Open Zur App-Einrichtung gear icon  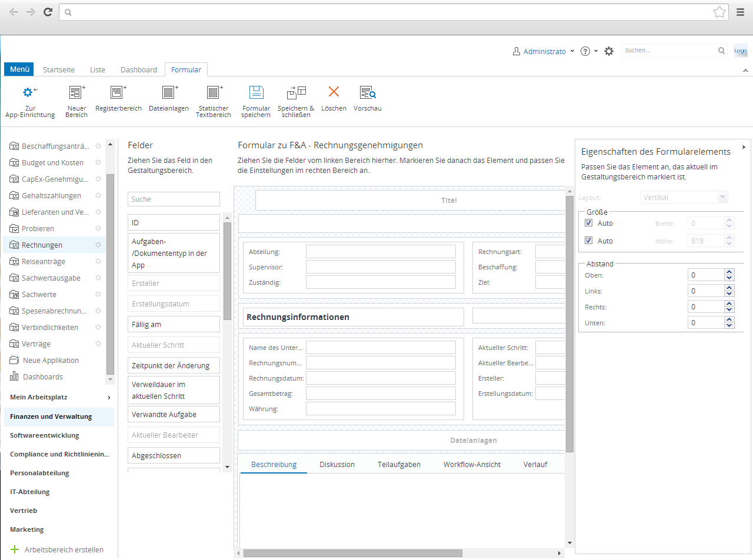pyautogui.click(x=29, y=92)
